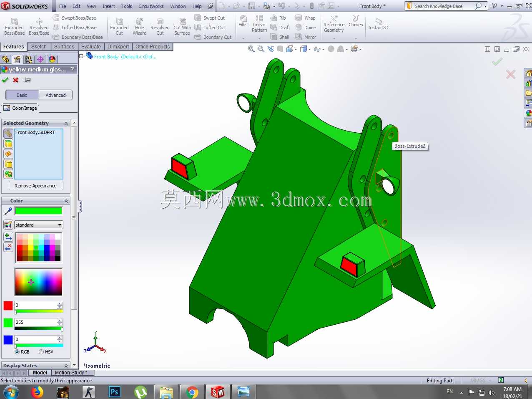Toggle the Basic appearance mode
This screenshot has width=532, height=399.
pos(22,95)
